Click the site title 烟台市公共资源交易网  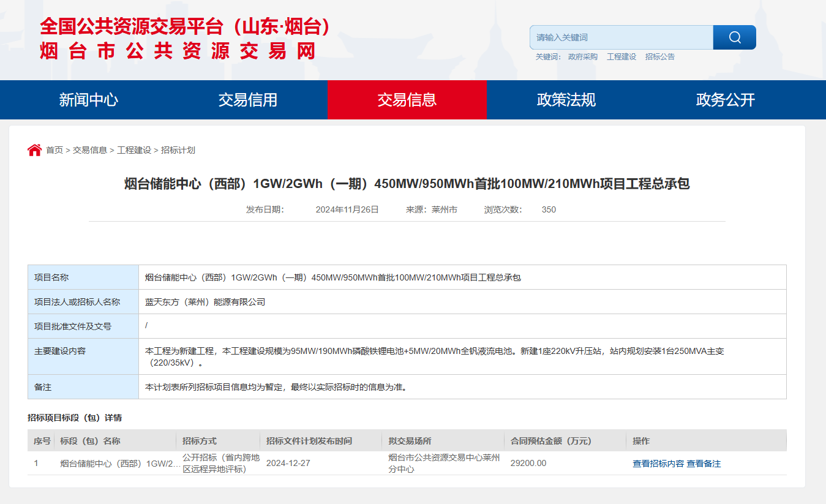pos(178,51)
